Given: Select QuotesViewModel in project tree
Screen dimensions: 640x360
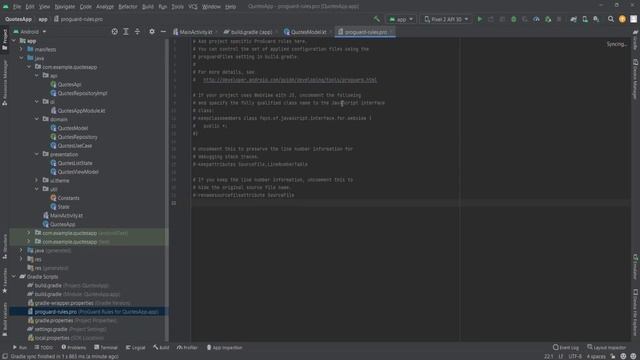Looking at the screenshot, I should (x=78, y=172).
